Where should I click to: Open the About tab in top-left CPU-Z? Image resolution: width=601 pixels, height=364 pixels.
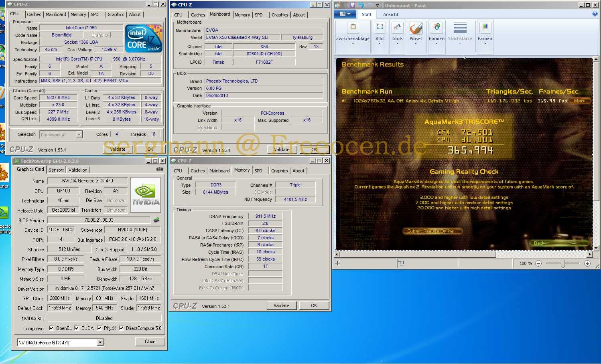tap(135, 14)
